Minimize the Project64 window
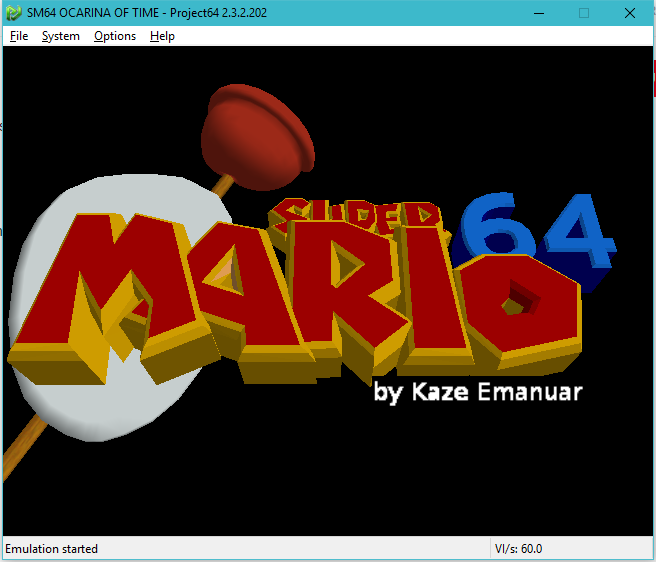Image resolution: width=656 pixels, height=562 pixels. point(539,13)
